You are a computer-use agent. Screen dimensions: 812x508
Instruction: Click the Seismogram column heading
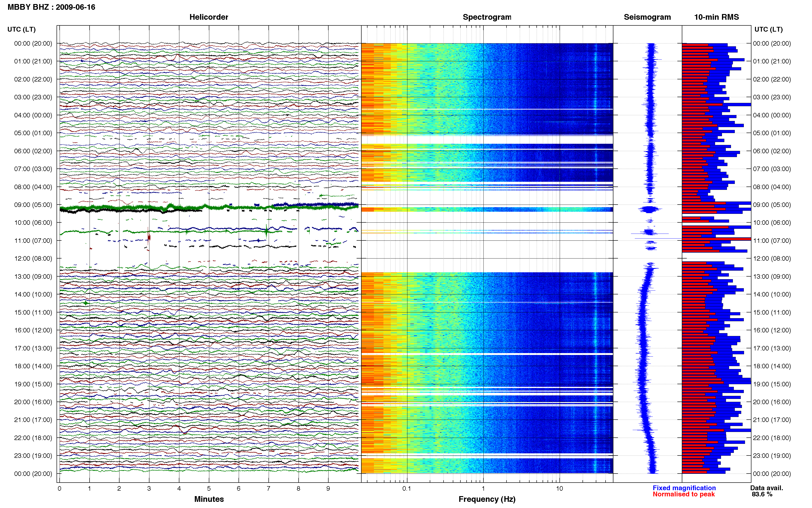[647, 17]
